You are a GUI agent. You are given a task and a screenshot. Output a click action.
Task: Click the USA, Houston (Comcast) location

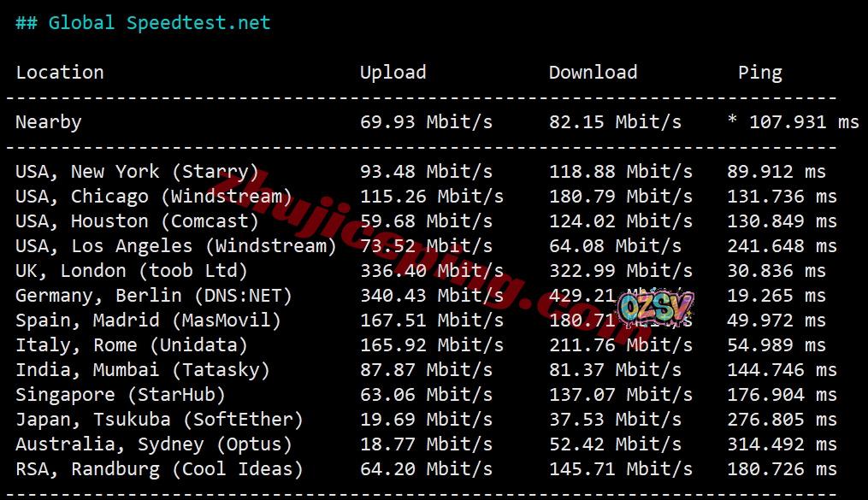click(x=137, y=221)
